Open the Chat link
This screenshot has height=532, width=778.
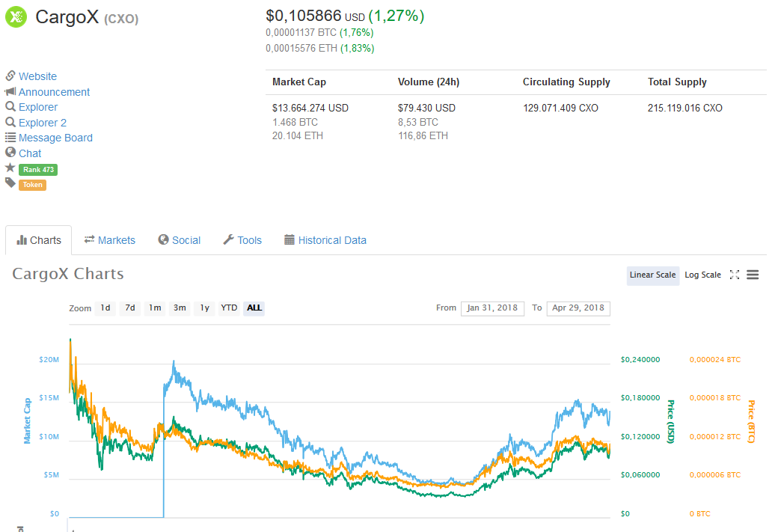click(30, 153)
